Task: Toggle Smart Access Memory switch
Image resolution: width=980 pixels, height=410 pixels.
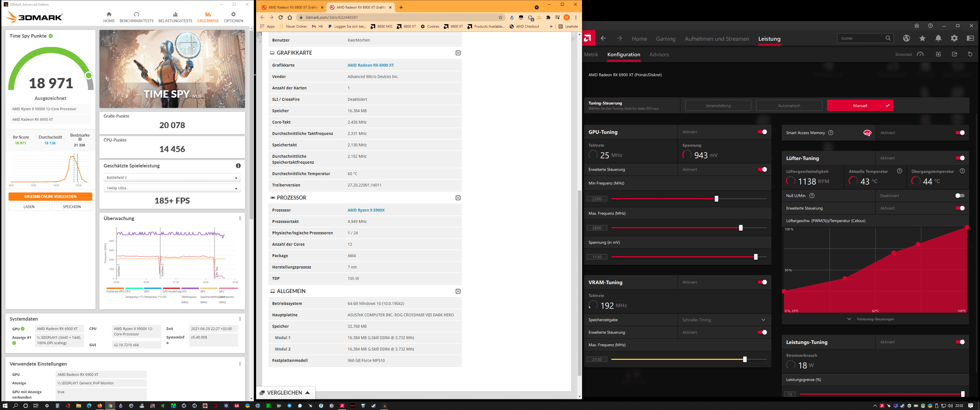Action: click(x=960, y=133)
